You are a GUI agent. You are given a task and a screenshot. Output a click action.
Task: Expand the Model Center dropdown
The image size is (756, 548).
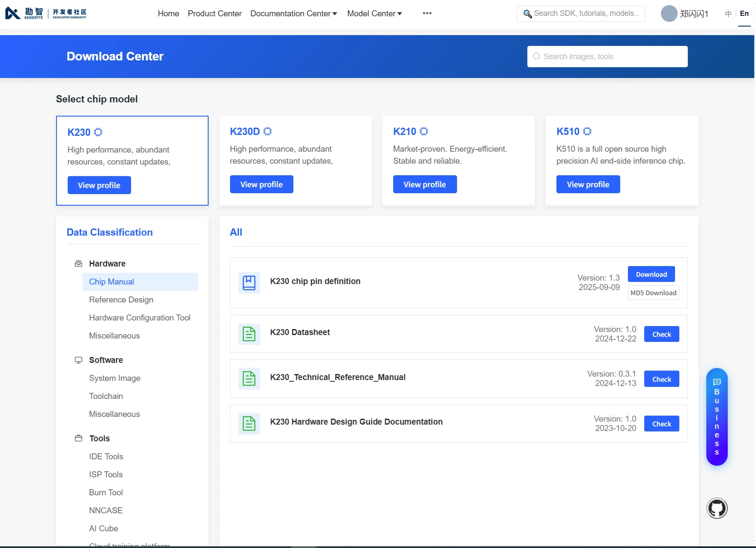point(375,14)
